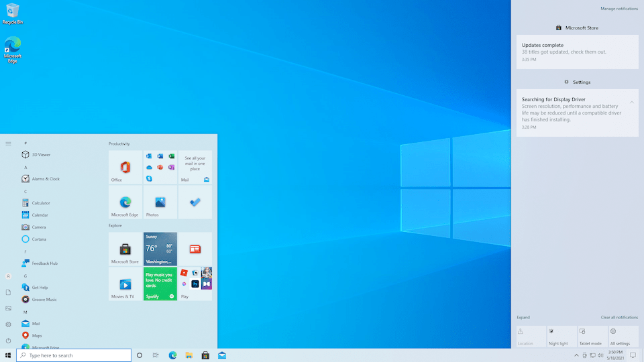The height and width of the screenshot is (362, 644).
Task: Open Microsoft Edge desktop shortcut
Action: click(x=12, y=50)
